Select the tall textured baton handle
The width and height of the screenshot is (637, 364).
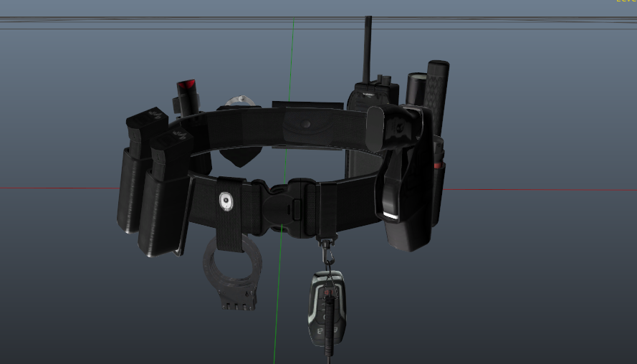coord(436,93)
